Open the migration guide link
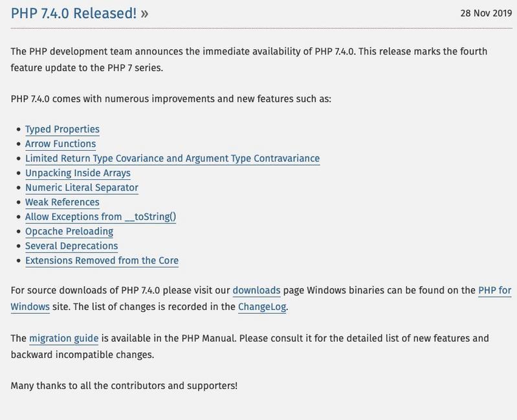This screenshot has height=420, width=517. coord(64,338)
